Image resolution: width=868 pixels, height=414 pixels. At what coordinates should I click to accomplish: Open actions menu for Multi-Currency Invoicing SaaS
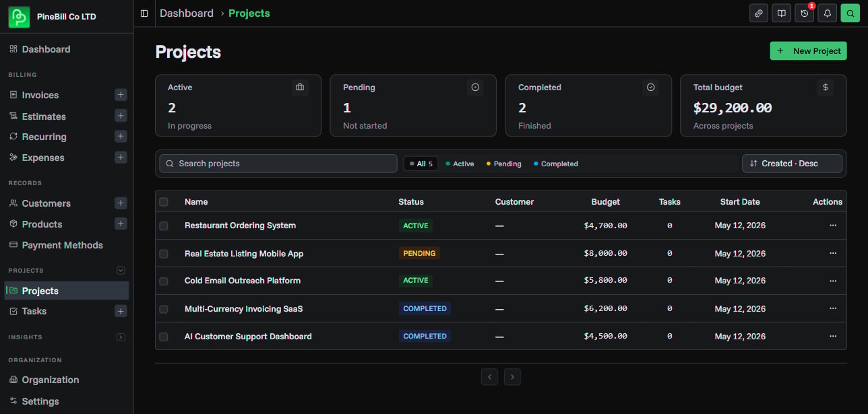(x=833, y=308)
